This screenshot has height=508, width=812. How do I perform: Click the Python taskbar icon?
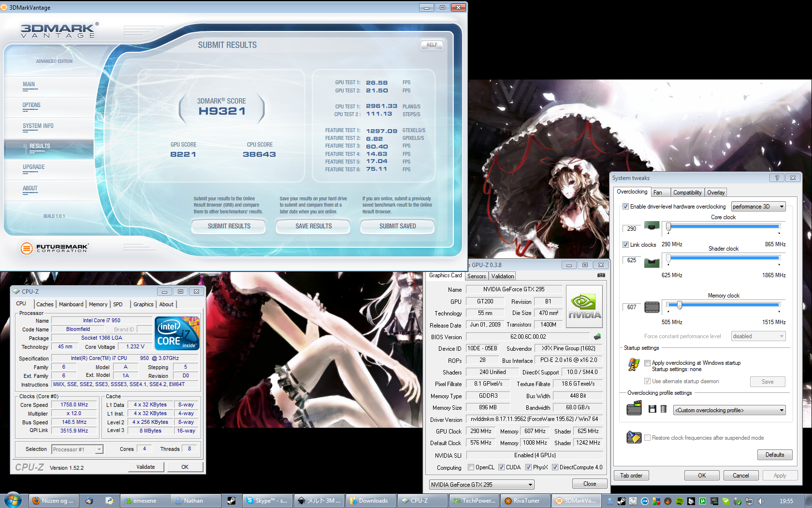tap(109, 501)
